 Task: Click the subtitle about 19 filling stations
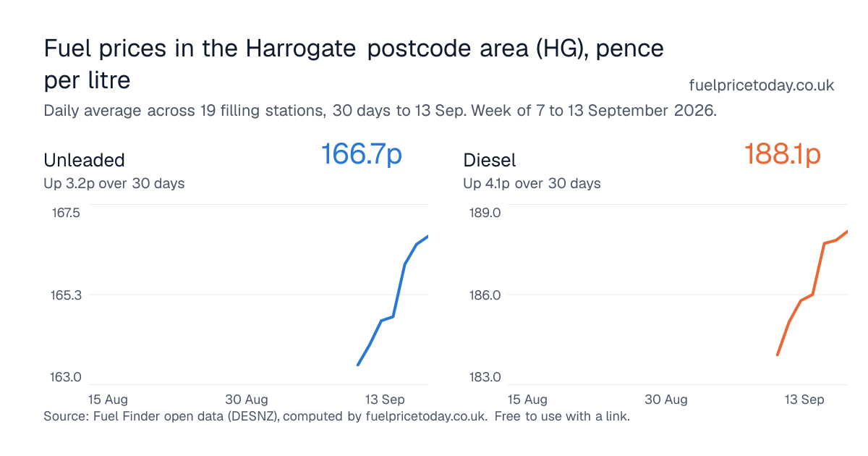point(380,111)
